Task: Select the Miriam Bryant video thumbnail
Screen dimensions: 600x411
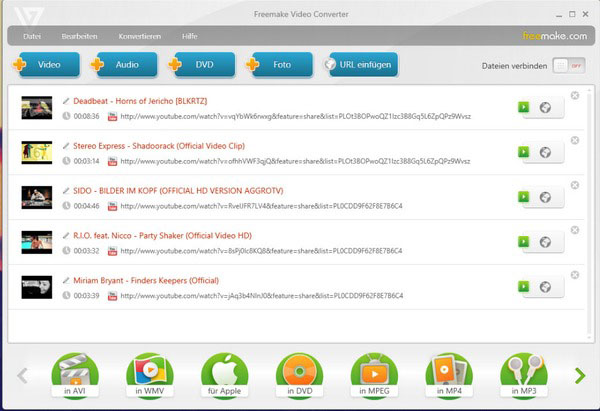Action: (37, 287)
